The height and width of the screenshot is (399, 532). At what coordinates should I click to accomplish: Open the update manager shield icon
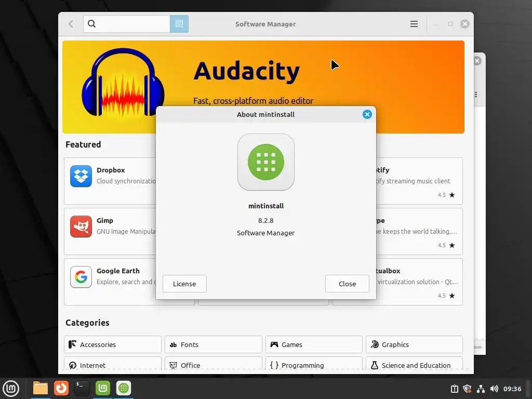(x=467, y=389)
